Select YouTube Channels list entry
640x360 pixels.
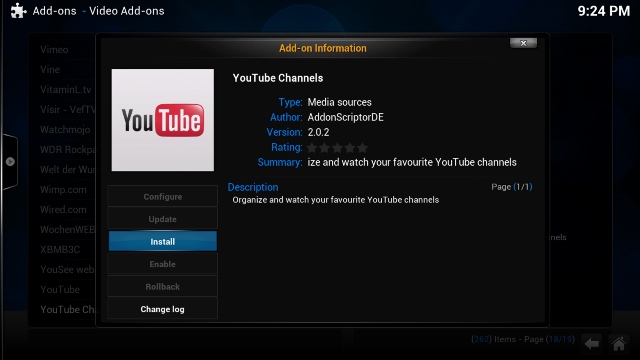coord(68,310)
